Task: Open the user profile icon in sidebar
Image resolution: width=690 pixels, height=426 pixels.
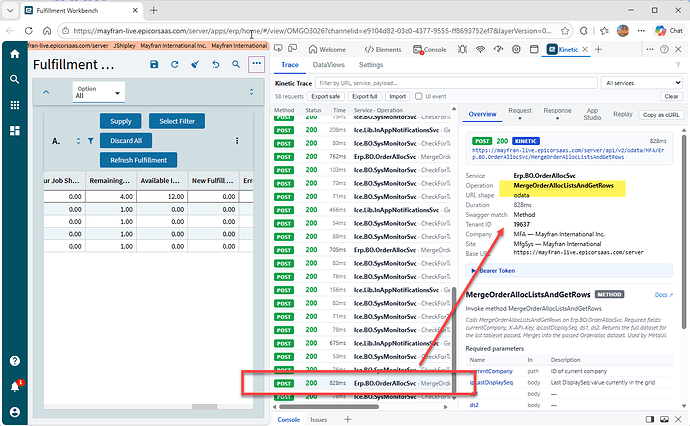Action: (x=15, y=412)
